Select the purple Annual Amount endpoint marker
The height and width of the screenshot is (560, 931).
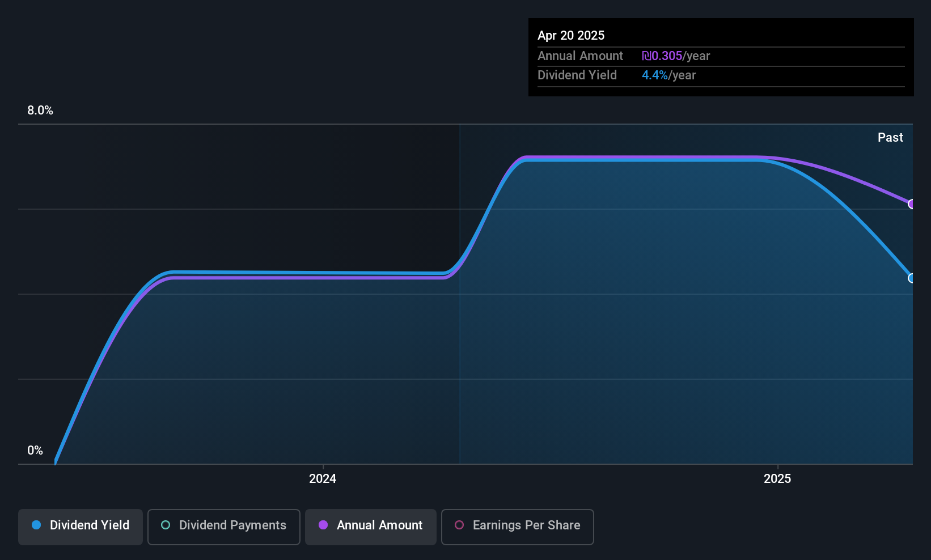(912, 204)
